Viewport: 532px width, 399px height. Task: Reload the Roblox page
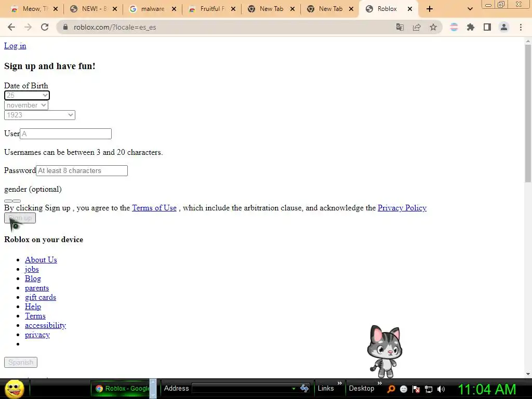pyautogui.click(x=45, y=27)
